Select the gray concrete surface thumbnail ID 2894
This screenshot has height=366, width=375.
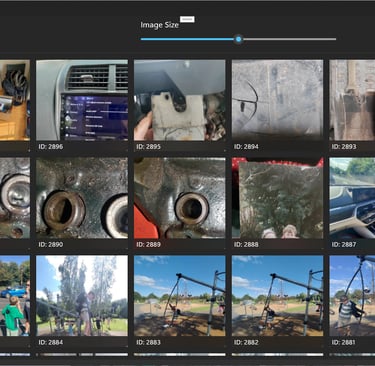277,100
